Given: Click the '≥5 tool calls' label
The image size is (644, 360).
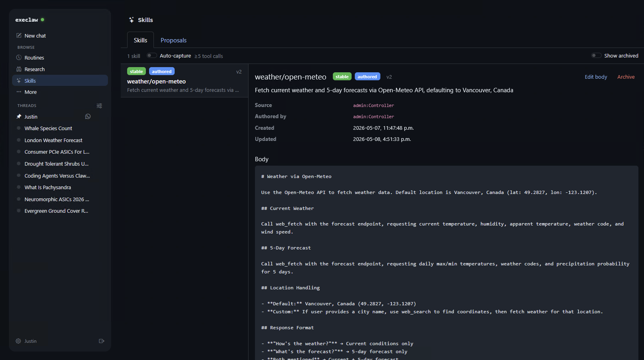Looking at the screenshot, I should (209, 56).
